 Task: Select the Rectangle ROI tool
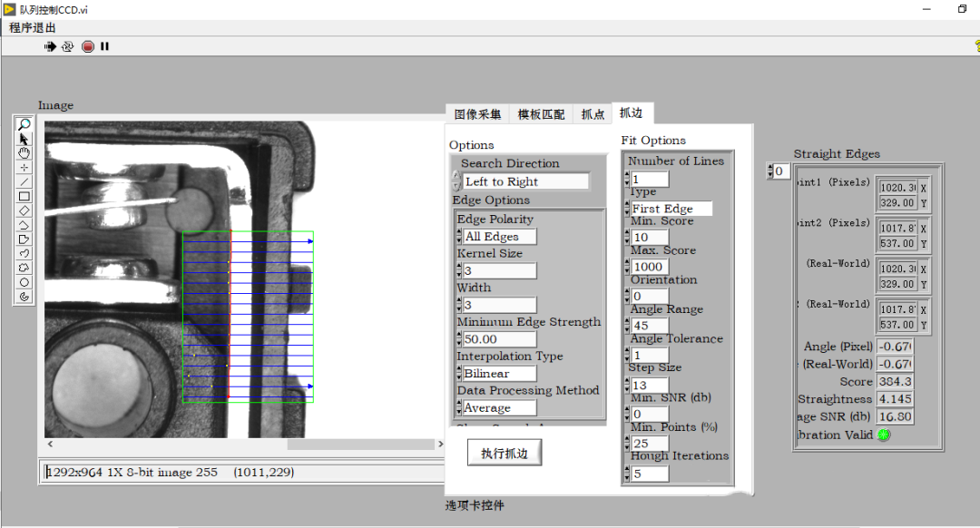point(24,196)
